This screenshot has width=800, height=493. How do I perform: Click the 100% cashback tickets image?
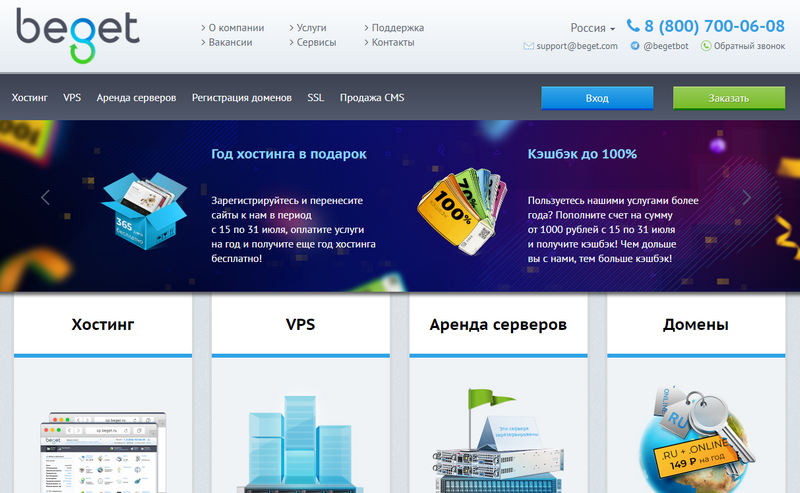tap(463, 211)
